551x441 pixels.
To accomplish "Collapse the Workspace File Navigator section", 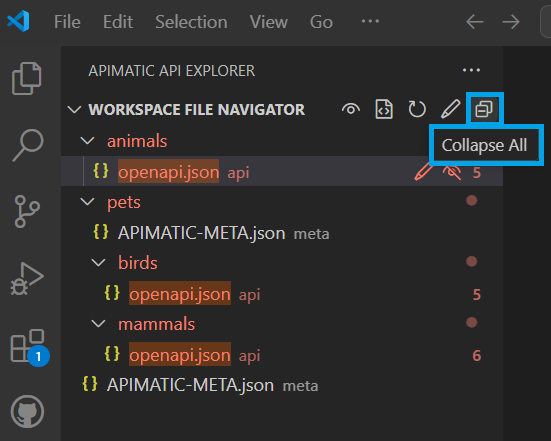I will click(74, 110).
